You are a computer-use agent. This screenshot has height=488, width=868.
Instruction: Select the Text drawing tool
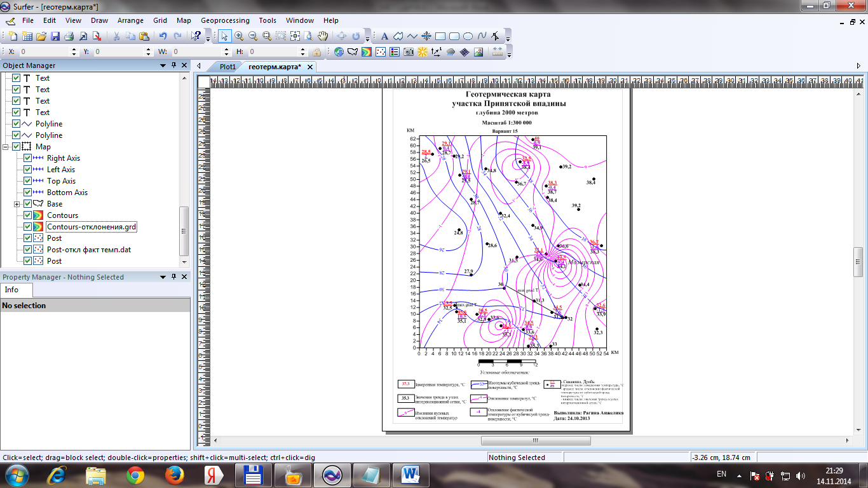384,36
